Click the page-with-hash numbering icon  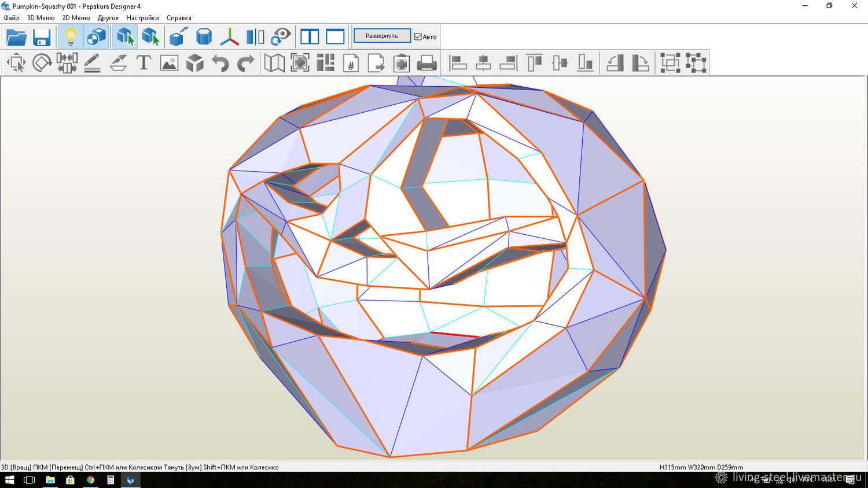[x=351, y=62]
